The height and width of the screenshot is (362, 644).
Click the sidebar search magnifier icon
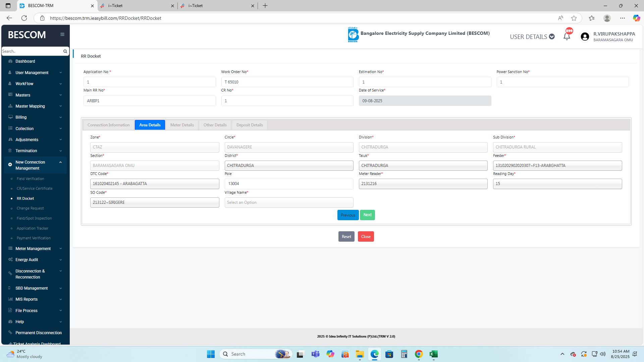click(65, 51)
